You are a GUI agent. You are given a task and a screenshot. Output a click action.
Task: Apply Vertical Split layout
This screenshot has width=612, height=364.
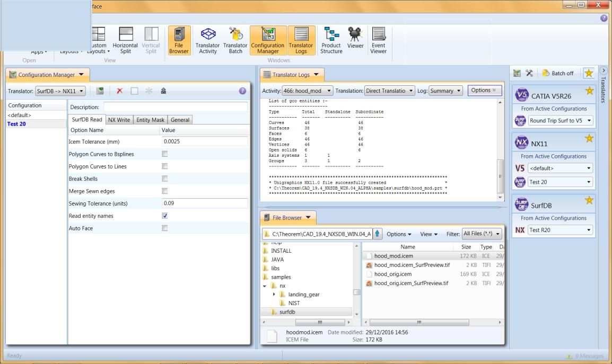click(151, 41)
